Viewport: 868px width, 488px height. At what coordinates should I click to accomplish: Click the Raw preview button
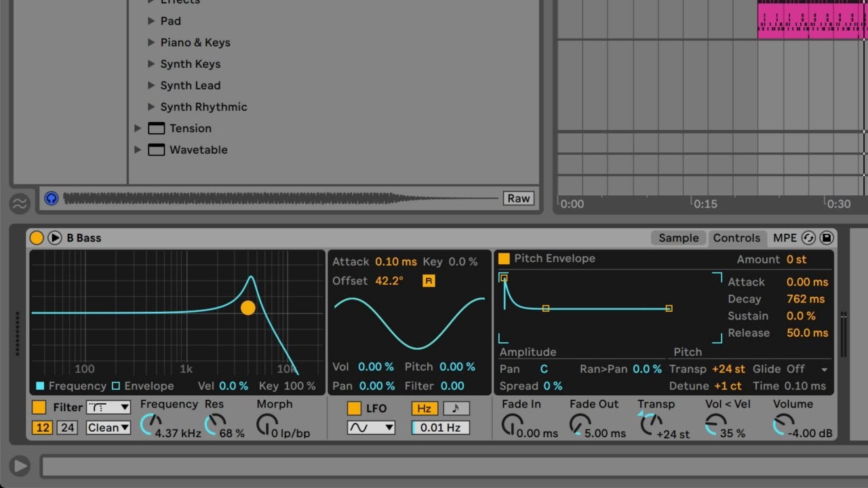click(518, 199)
